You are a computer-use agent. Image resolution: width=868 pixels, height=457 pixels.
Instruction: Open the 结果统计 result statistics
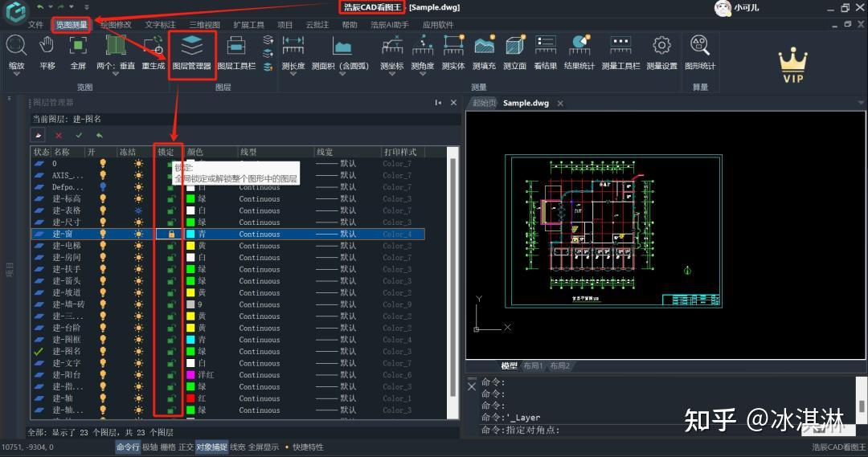(579, 45)
